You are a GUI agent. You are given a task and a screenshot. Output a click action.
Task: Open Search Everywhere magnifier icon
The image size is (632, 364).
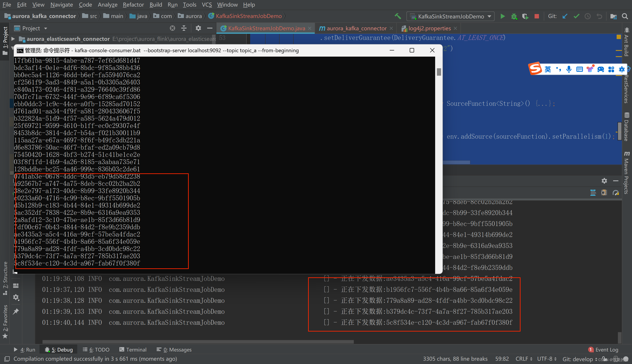[625, 16]
